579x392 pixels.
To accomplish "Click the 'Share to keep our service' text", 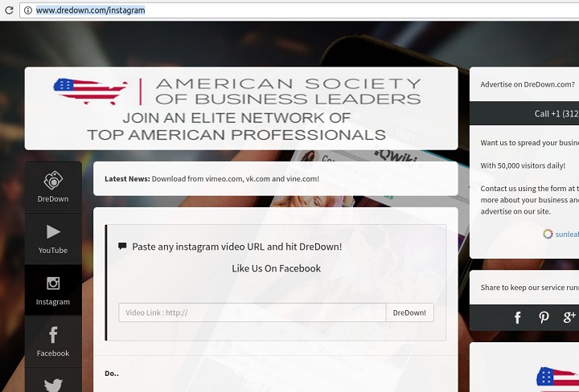I will (x=529, y=288).
